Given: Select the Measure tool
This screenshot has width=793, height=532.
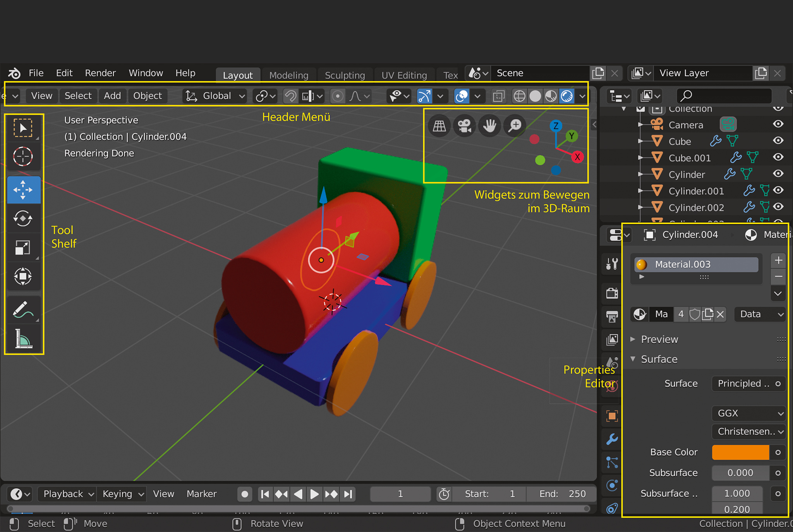Looking at the screenshot, I should click(23, 339).
